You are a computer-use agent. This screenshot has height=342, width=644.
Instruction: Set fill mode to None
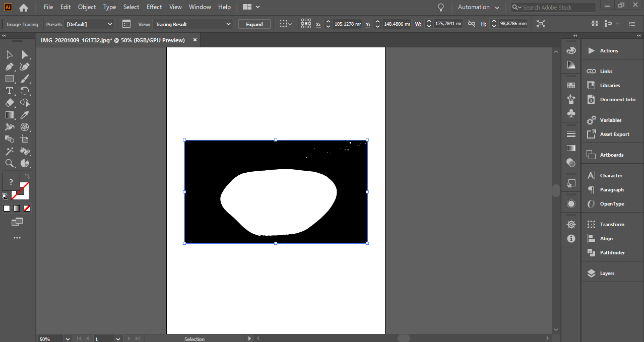[x=27, y=208]
